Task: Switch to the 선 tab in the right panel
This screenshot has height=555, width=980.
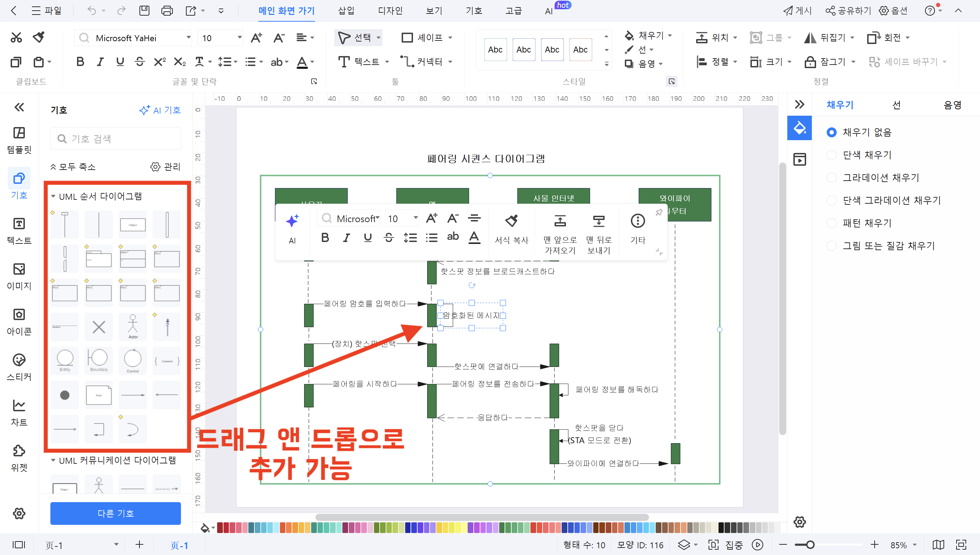Action: (897, 104)
